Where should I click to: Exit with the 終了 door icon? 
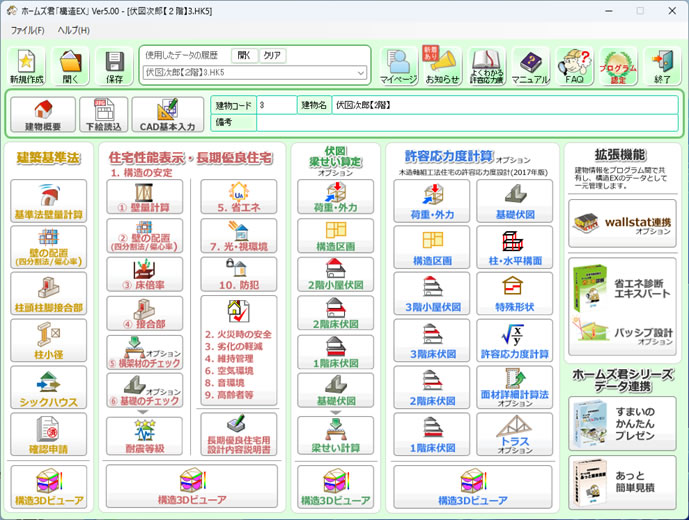pos(662,66)
